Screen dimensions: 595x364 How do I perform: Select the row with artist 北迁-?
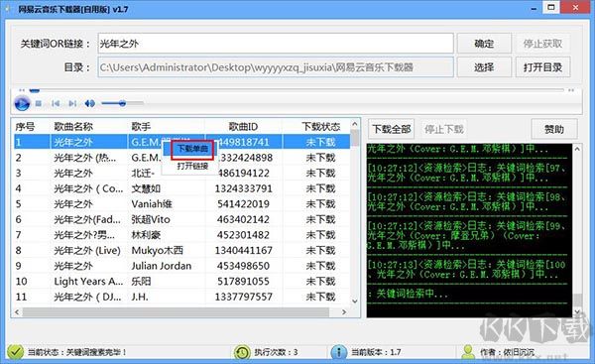181,174
